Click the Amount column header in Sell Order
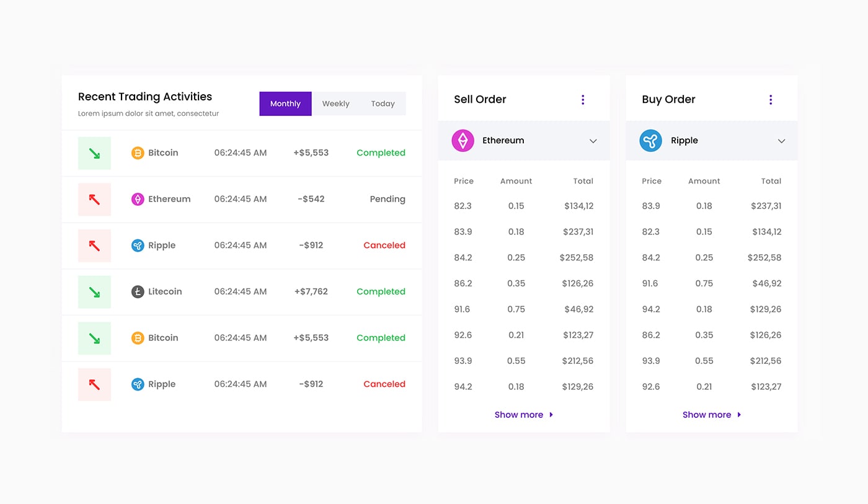 (x=516, y=181)
